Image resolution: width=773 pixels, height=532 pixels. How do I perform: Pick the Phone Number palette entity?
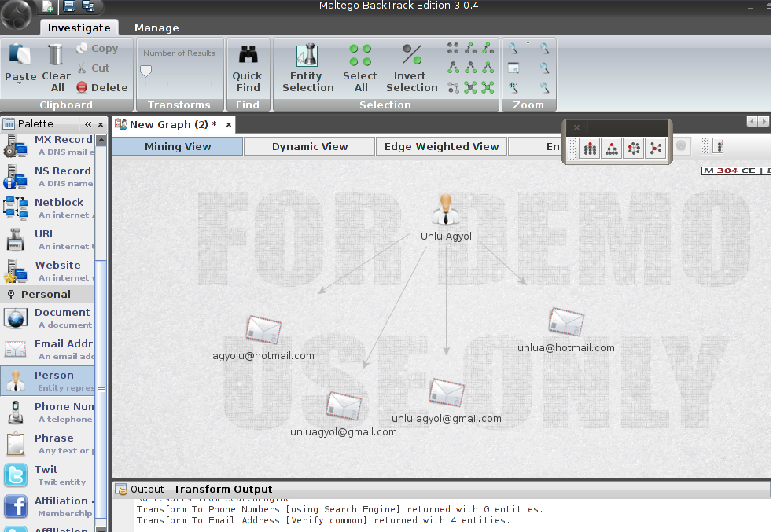coord(48,413)
